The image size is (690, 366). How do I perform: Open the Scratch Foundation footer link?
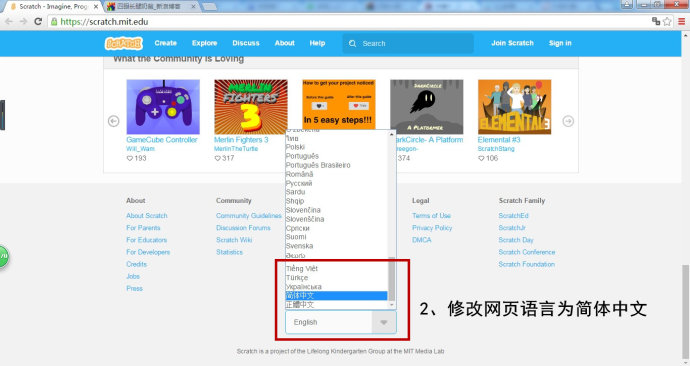[x=527, y=264]
